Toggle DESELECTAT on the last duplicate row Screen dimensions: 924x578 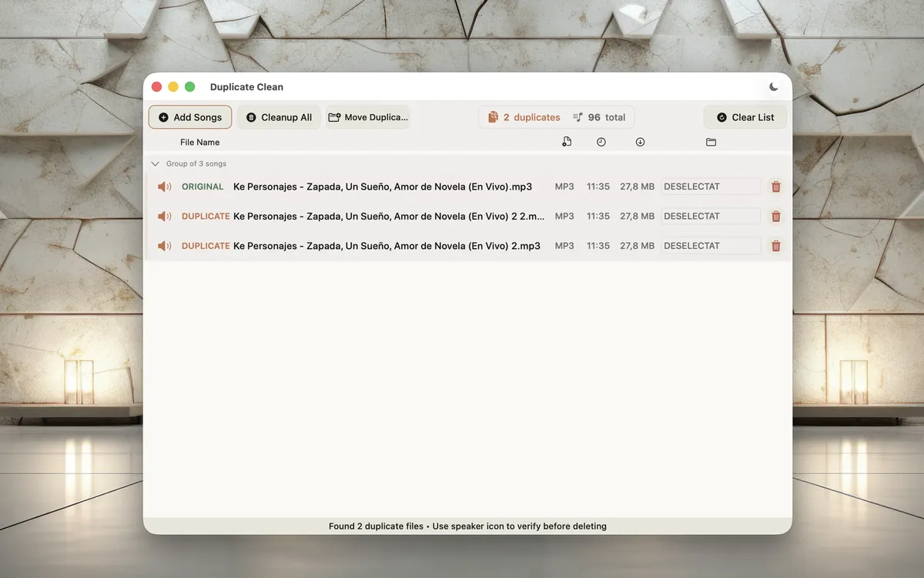coord(709,245)
